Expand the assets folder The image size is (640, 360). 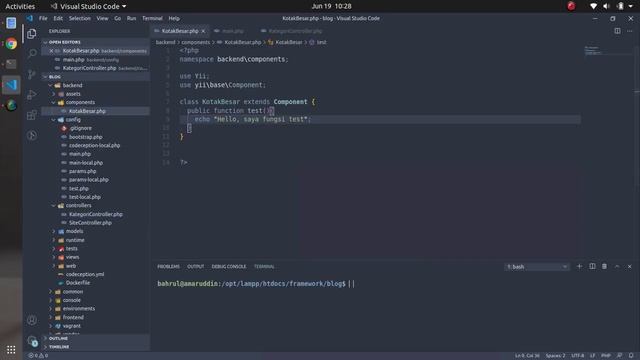pyautogui.click(x=73, y=94)
